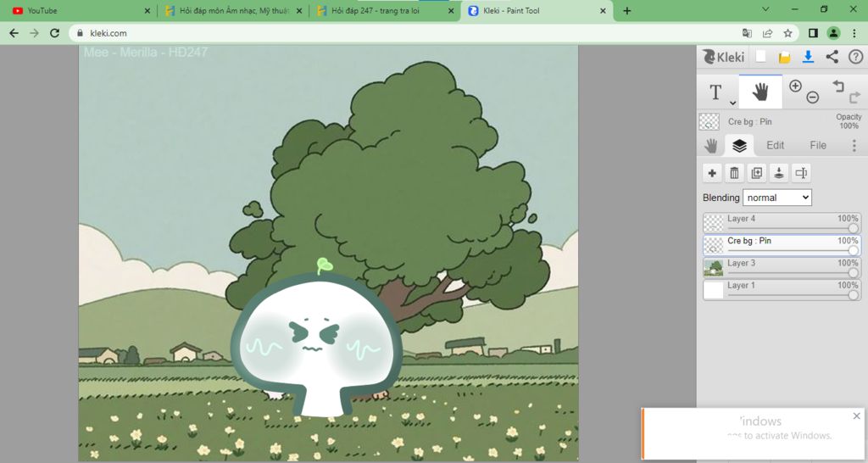The height and width of the screenshot is (463, 868).
Task: Close the YouTube browser tab
Action: [x=147, y=10]
